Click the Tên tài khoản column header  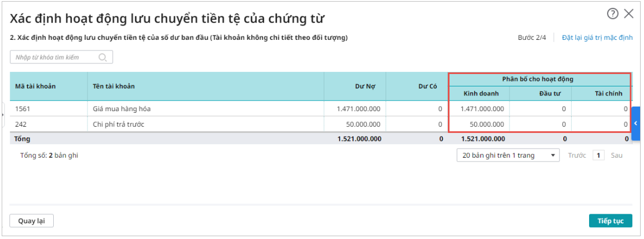tap(114, 86)
